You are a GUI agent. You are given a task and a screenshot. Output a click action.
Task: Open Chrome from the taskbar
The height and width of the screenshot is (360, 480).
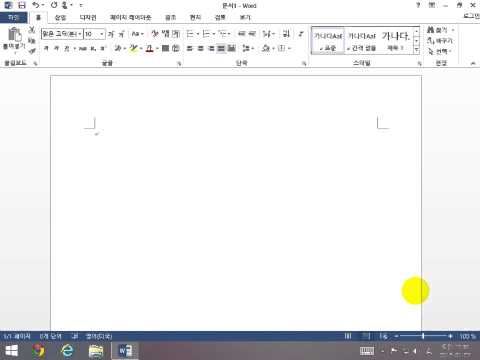click(x=39, y=351)
